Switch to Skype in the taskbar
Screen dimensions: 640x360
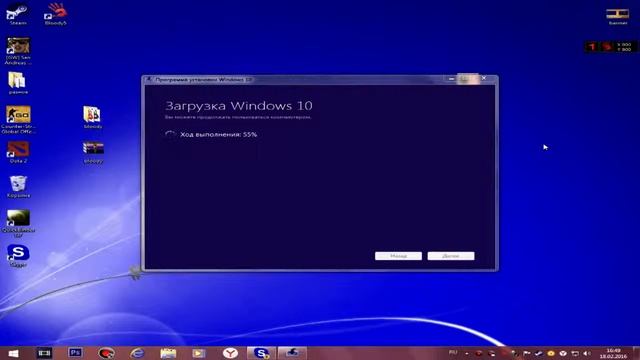click(x=261, y=353)
